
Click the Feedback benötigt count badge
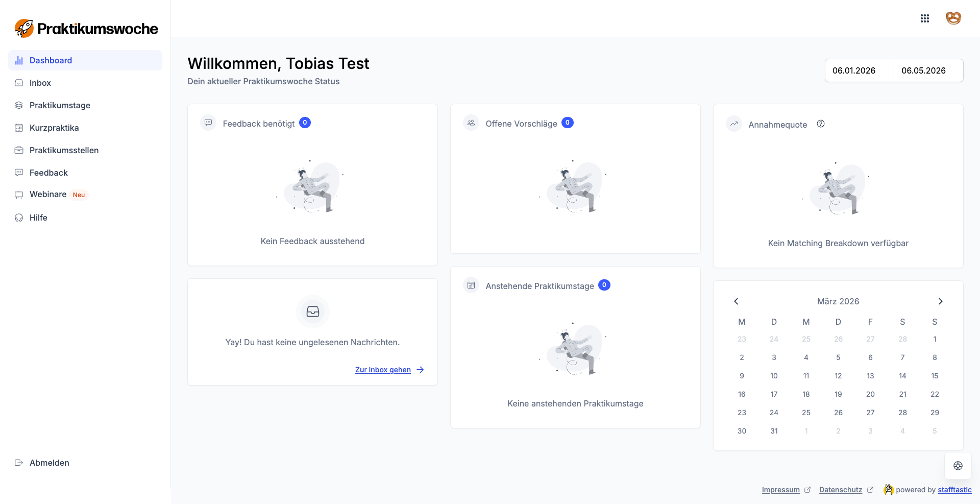tap(305, 123)
